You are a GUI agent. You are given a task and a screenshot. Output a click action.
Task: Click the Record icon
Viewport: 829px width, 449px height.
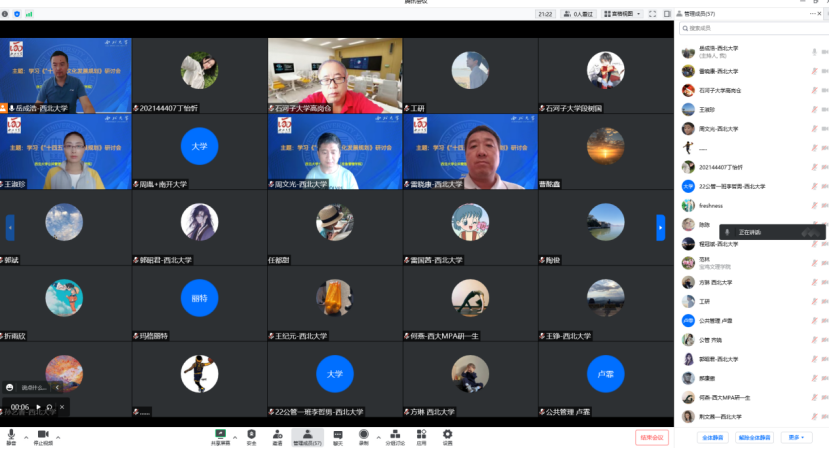364,435
